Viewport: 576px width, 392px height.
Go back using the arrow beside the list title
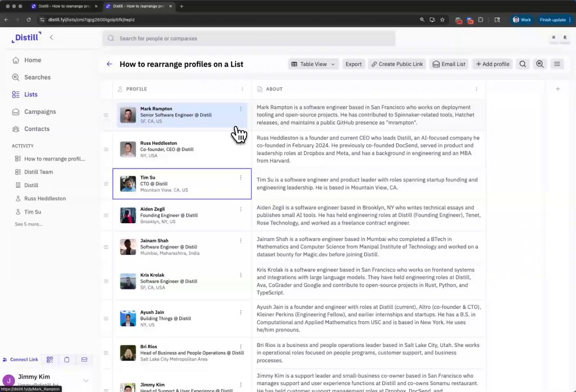[109, 64]
